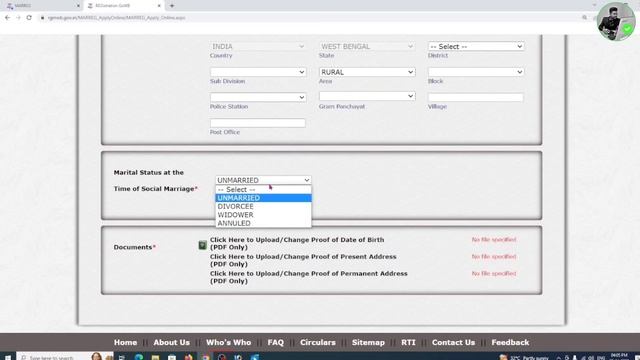
Task: Click the Village text field
Action: click(x=476, y=97)
